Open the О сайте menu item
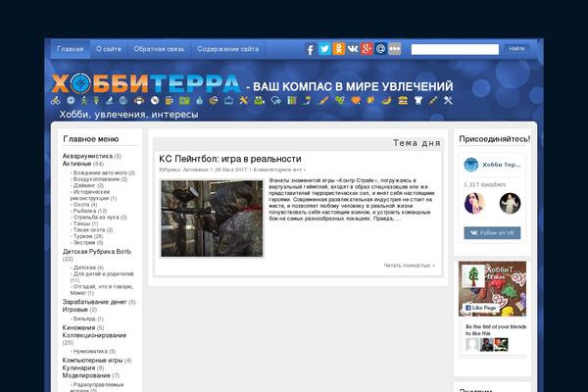Screen dimensions: 588x392 (109, 49)
